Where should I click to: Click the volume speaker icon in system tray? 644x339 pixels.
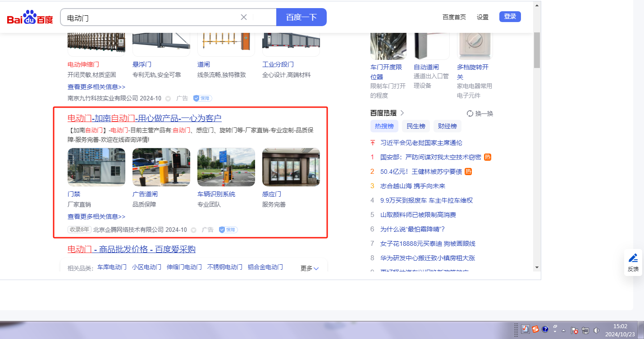(x=597, y=330)
